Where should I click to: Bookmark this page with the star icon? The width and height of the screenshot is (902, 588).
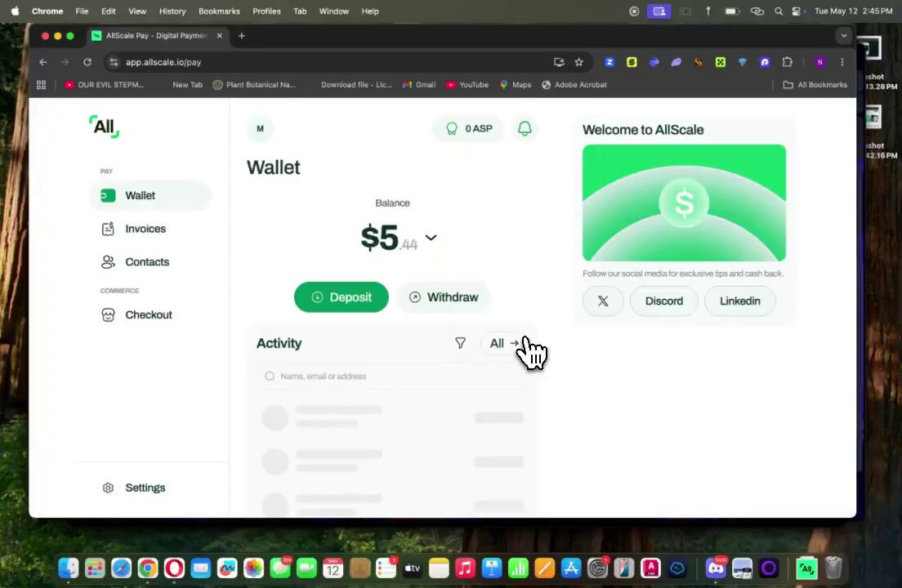pyautogui.click(x=578, y=62)
